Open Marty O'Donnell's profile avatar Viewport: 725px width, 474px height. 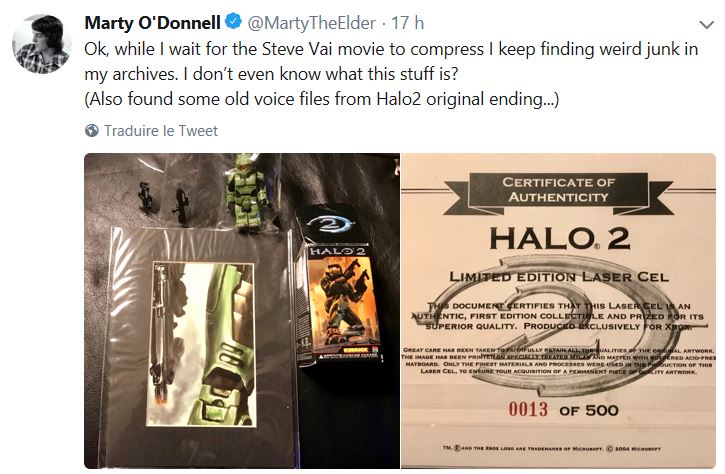(42, 44)
